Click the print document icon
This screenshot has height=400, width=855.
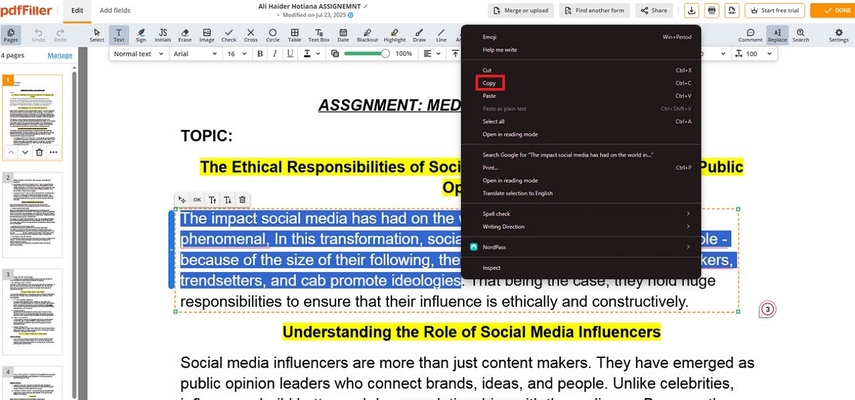point(712,10)
